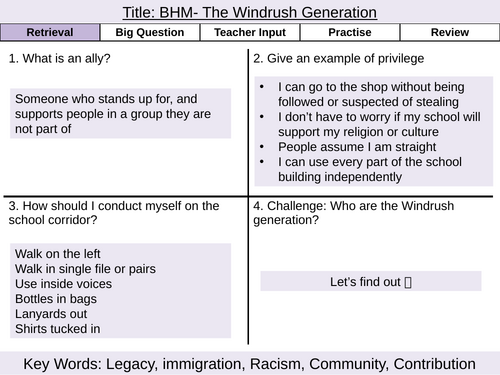Click the Let's find out box

pyautogui.click(x=371, y=281)
